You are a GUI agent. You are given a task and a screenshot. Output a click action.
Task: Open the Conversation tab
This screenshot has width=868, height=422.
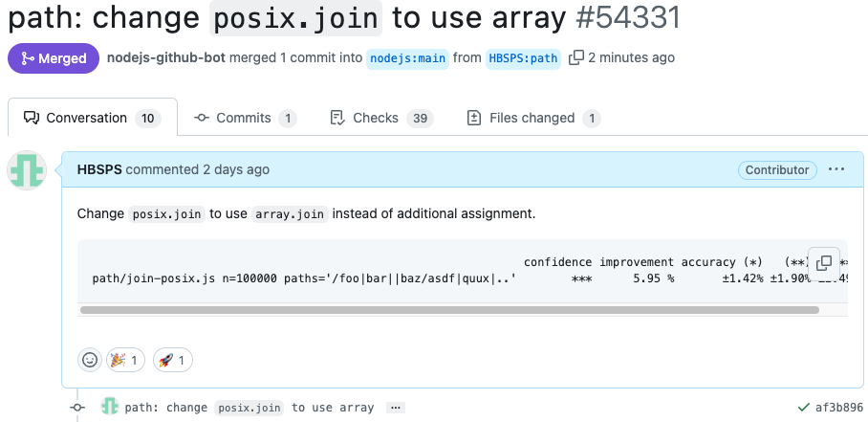[93, 118]
